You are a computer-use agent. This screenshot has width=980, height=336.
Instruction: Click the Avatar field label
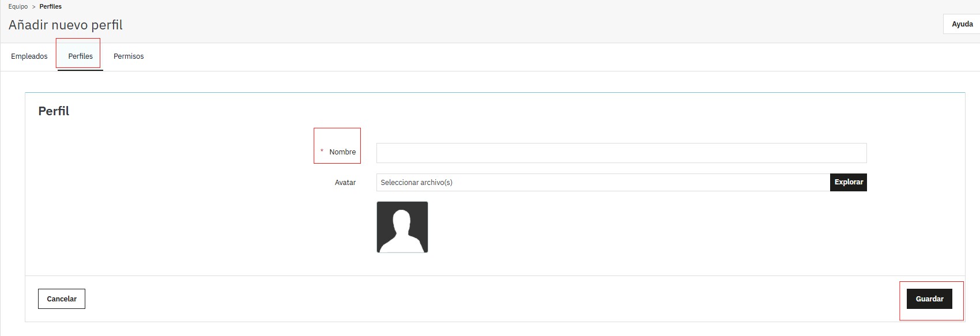point(345,183)
